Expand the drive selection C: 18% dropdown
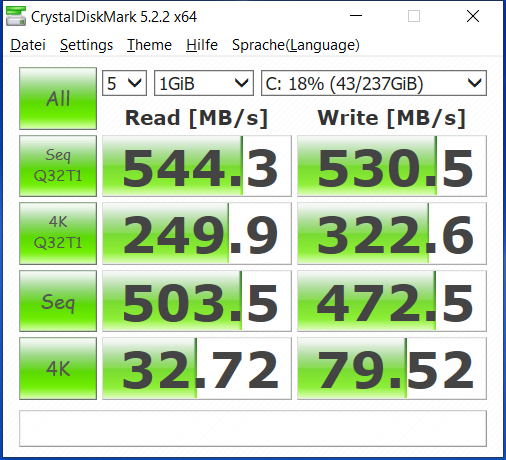The width and height of the screenshot is (506, 460). coord(374,83)
